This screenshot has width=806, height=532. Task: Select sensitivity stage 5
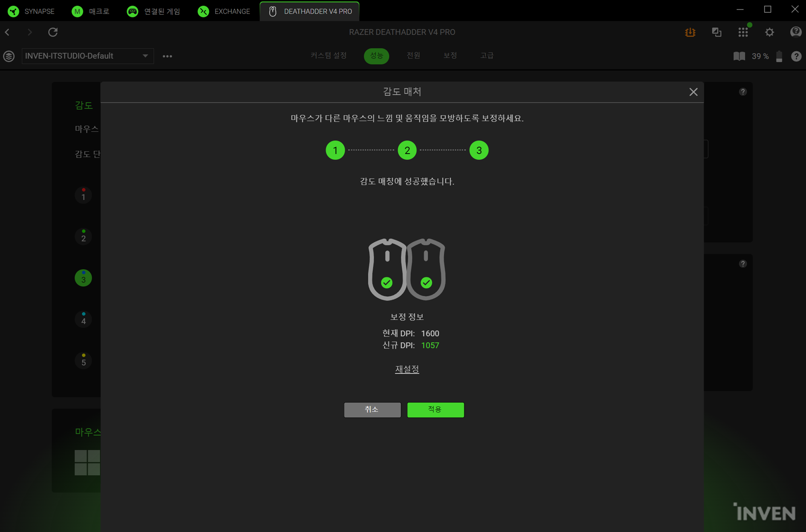pyautogui.click(x=83, y=361)
